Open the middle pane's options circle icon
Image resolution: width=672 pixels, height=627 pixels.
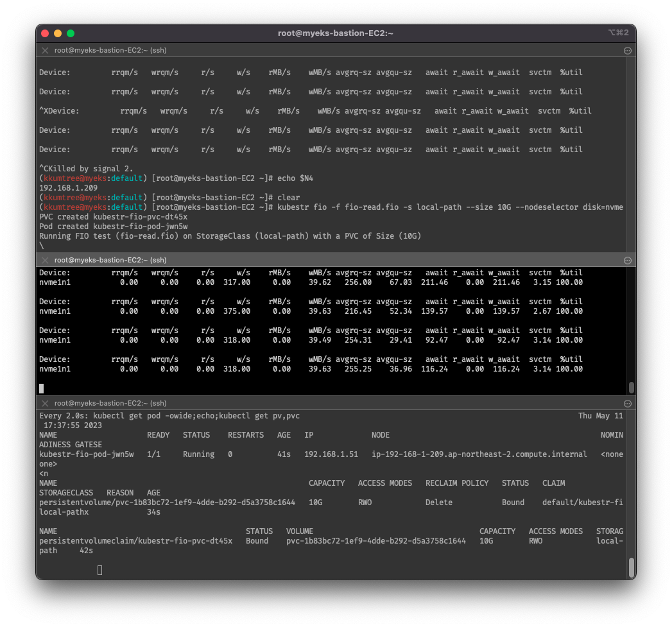(628, 261)
